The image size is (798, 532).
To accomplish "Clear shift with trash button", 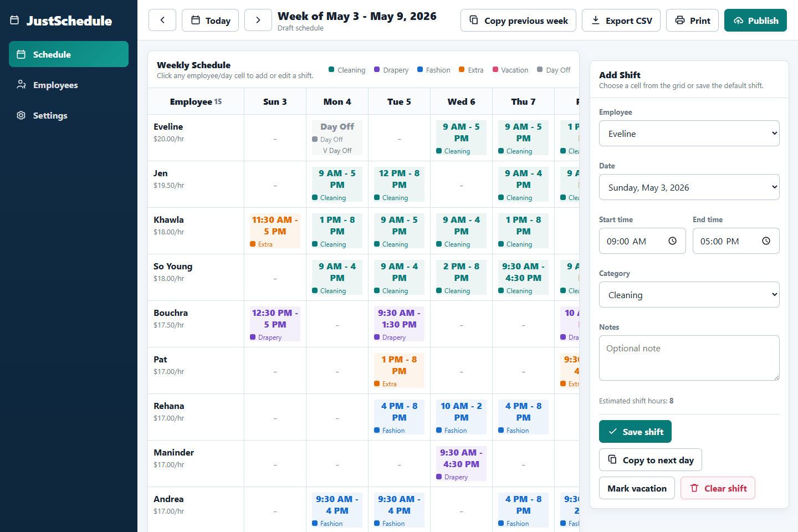I will click(x=718, y=488).
